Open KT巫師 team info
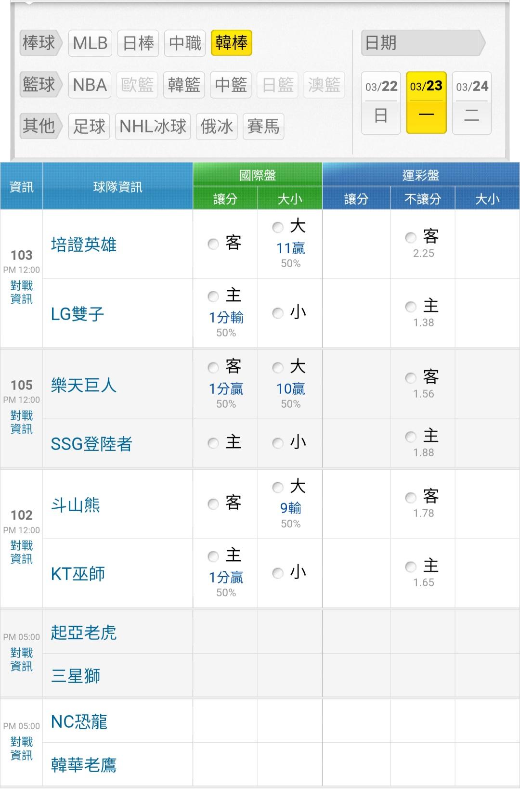The width and height of the screenshot is (520, 812). pos(78,574)
